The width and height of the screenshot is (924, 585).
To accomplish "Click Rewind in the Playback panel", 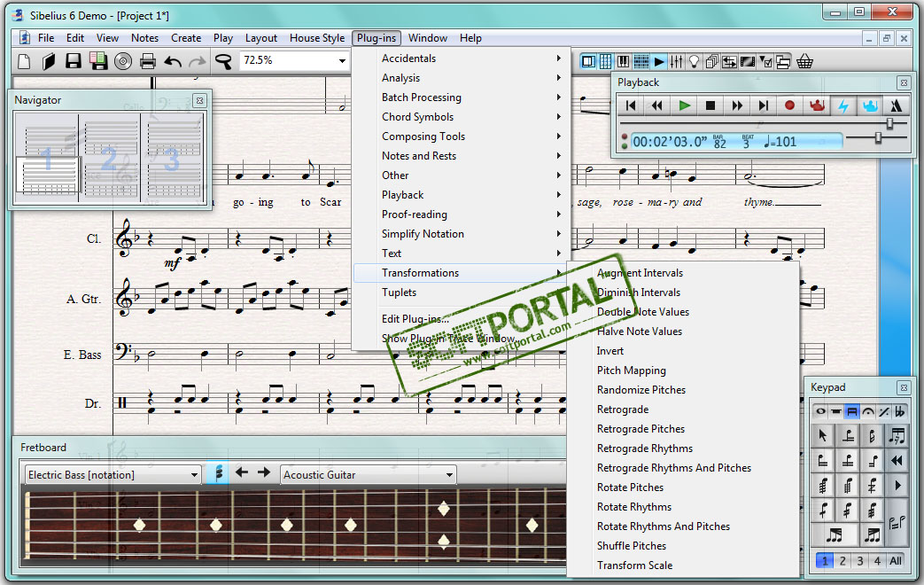I will pos(657,105).
